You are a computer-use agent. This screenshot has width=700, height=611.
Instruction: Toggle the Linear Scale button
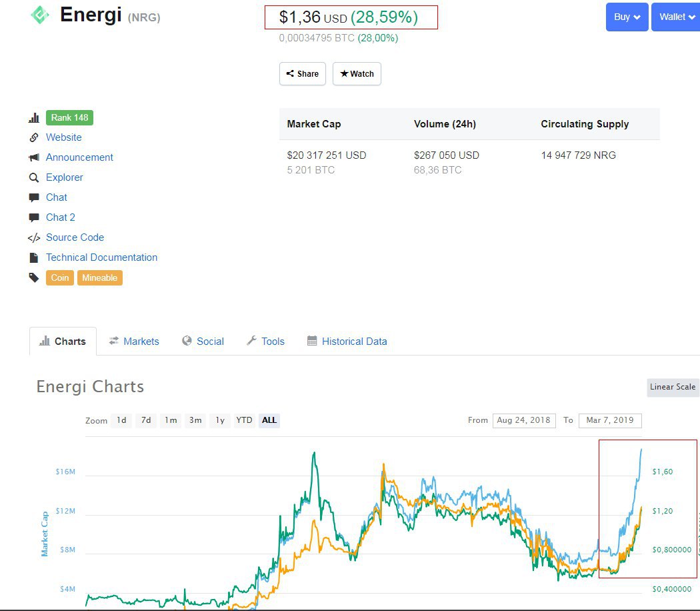click(673, 388)
